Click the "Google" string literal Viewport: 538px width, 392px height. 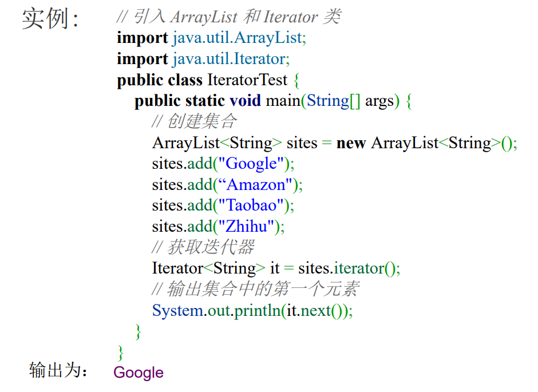click(x=251, y=164)
